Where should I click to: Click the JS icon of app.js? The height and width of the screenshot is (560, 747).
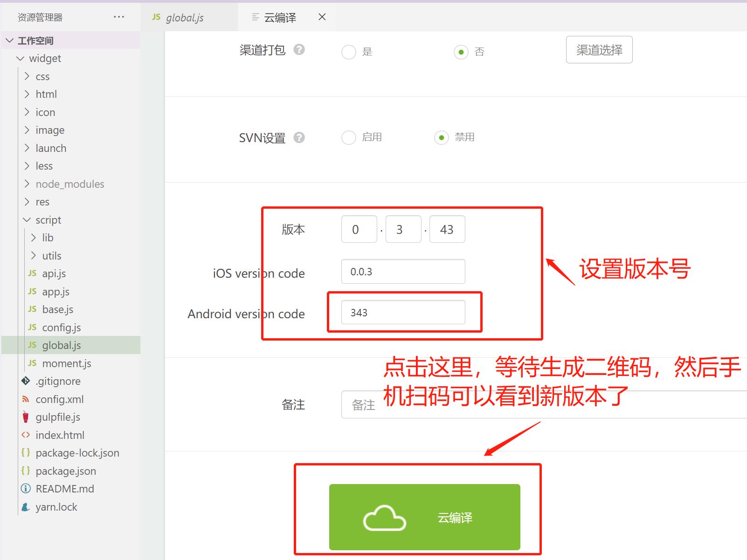tap(32, 291)
